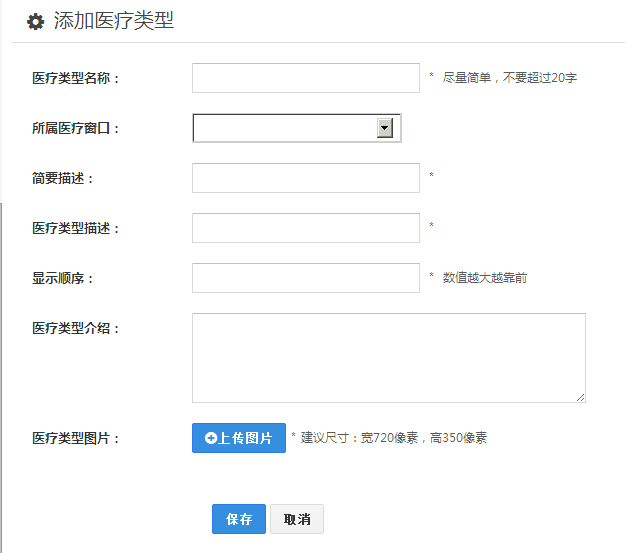Click the gear icon beside 添加医疗类型 title

pyautogui.click(x=35, y=22)
